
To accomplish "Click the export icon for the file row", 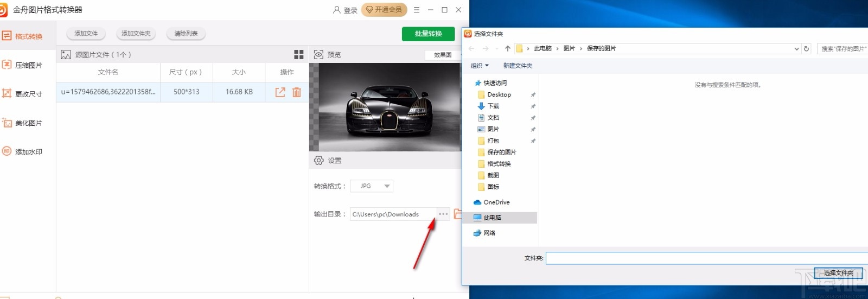I will 280,92.
